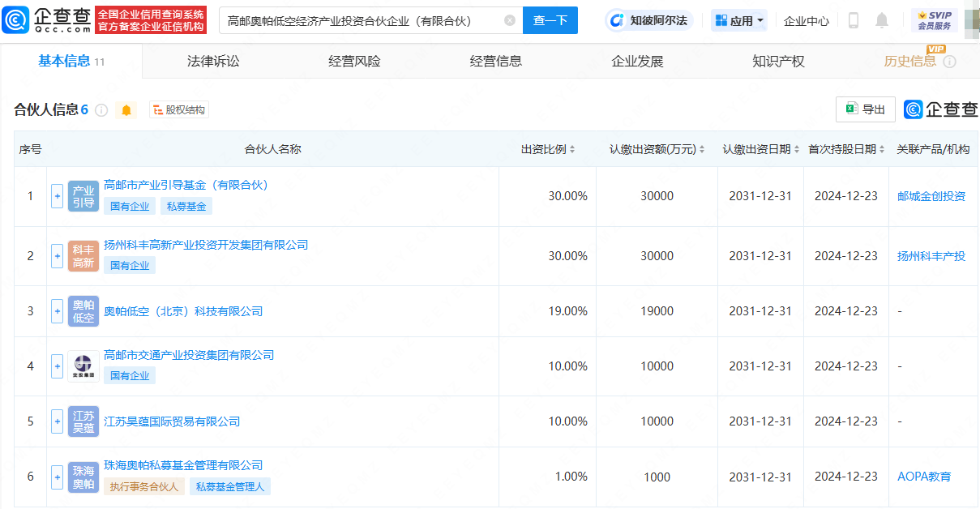Click info icon beside 历史信息 tab
Screen dimensions: 980x509
949,62
